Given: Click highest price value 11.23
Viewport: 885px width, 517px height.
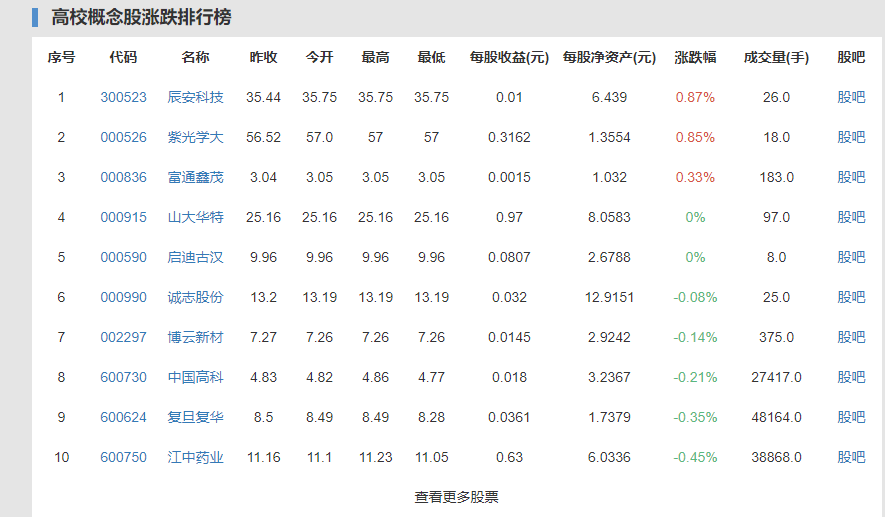Looking at the screenshot, I should pyautogui.click(x=375, y=457).
